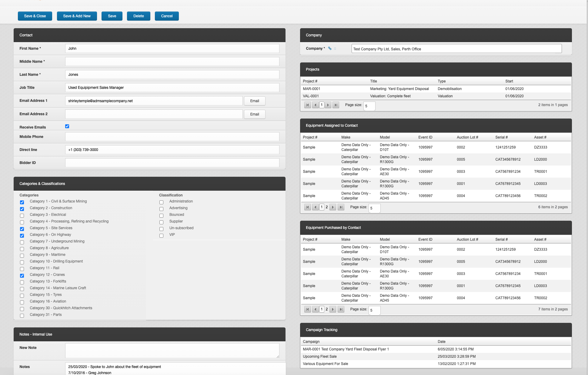Click page size input under Projects table

pyautogui.click(x=369, y=106)
